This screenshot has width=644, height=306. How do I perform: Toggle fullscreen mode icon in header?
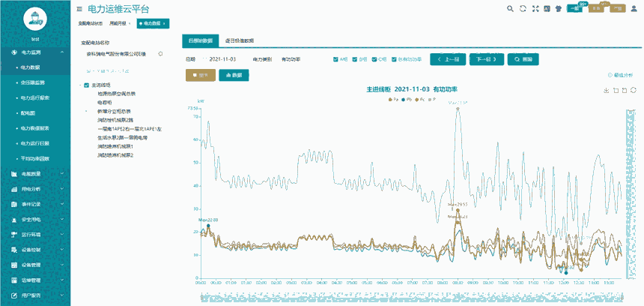535,9
